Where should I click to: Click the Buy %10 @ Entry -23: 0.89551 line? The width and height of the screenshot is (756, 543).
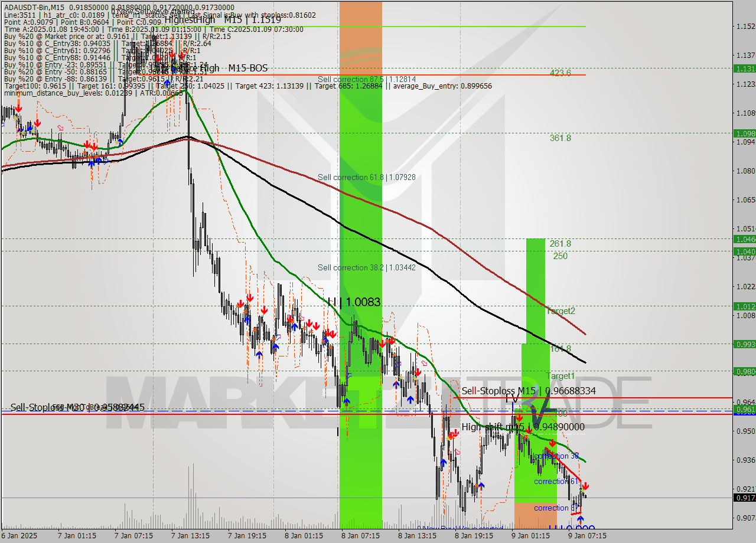(106, 65)
